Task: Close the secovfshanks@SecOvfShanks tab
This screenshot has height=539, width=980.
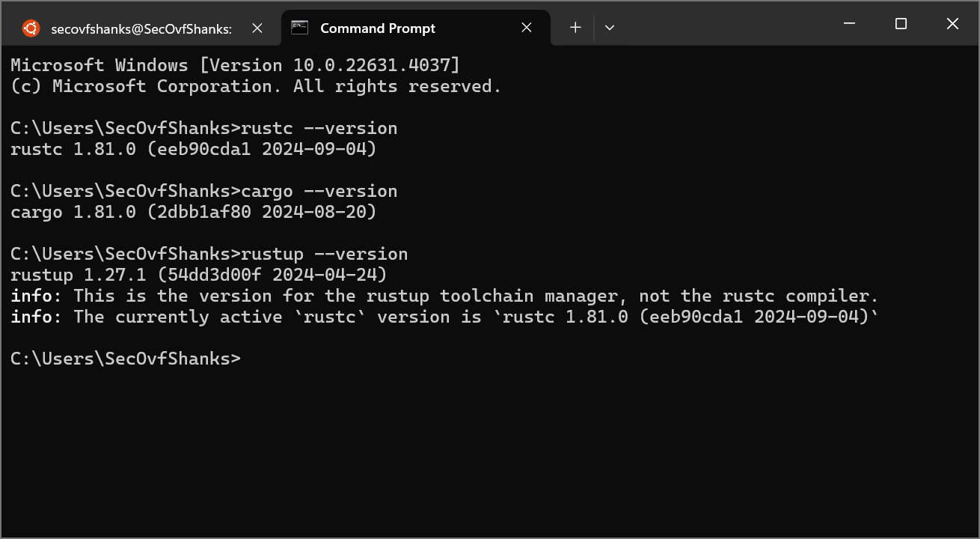Action: point(257,28)
